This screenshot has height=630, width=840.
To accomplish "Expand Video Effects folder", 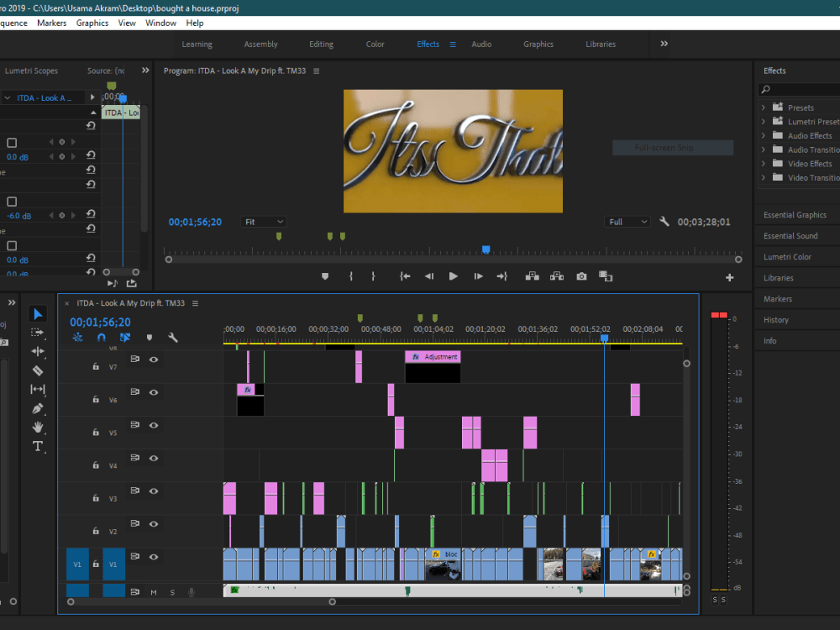I will (x=764, y=164).
